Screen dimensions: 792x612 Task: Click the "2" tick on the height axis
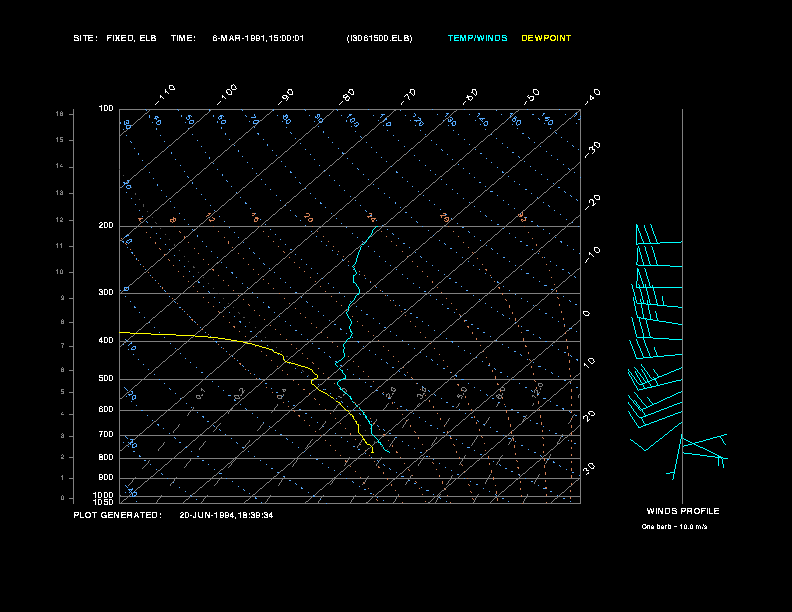(62, 457)
